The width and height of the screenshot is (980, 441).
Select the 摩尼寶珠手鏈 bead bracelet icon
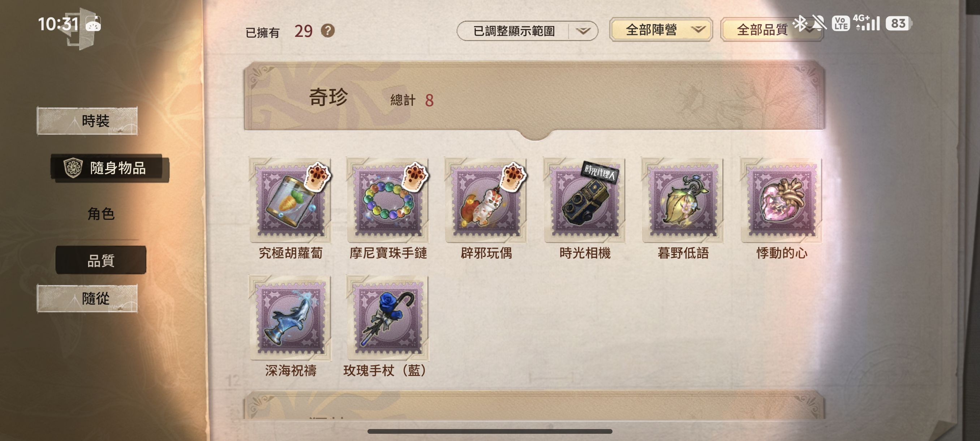[x=388, y=200]
